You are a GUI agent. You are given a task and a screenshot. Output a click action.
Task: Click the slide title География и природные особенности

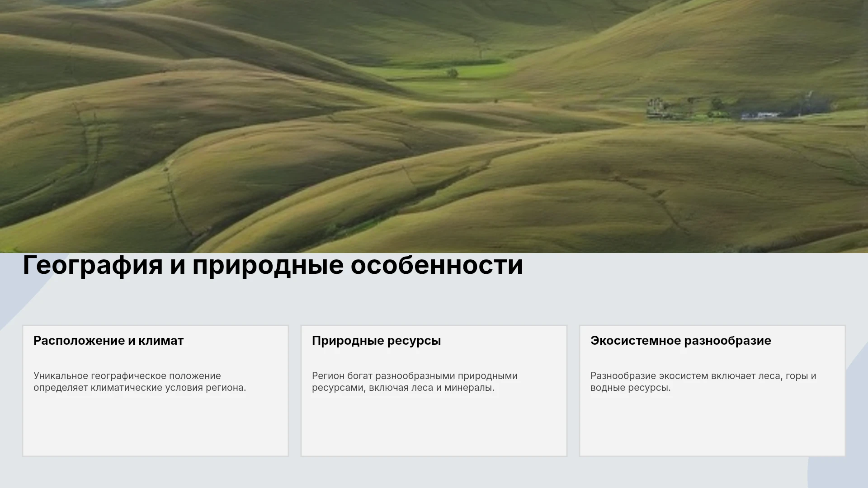[x=273, y=265]
